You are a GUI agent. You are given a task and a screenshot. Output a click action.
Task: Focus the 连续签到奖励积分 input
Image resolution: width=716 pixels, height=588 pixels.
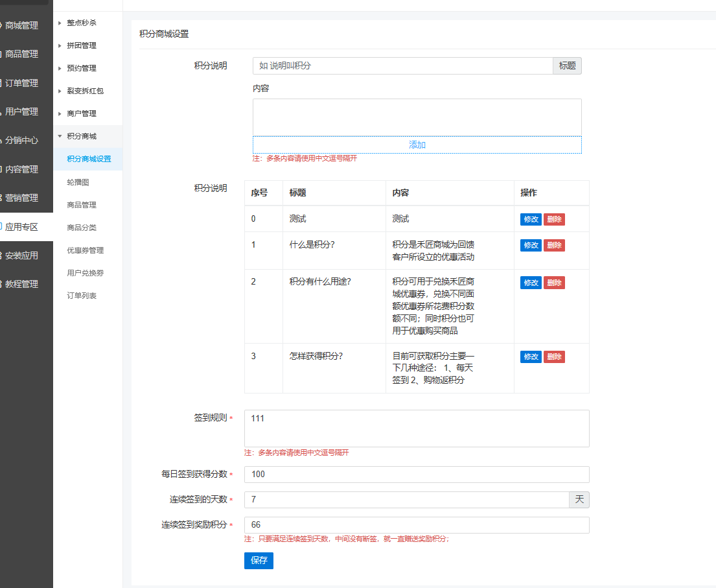click(x=417, y=525)
